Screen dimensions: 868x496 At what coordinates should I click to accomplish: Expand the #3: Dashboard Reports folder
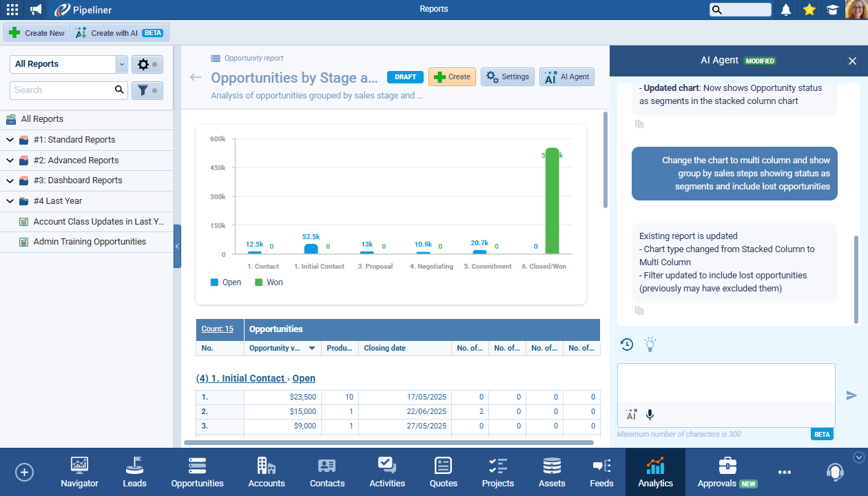pyautogui.click(x=10, y=180)
